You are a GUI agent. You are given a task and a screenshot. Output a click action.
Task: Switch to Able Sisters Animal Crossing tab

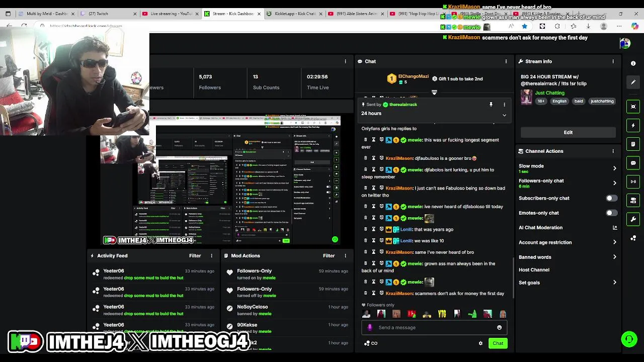pyautogui.click(x=356, y=14)
